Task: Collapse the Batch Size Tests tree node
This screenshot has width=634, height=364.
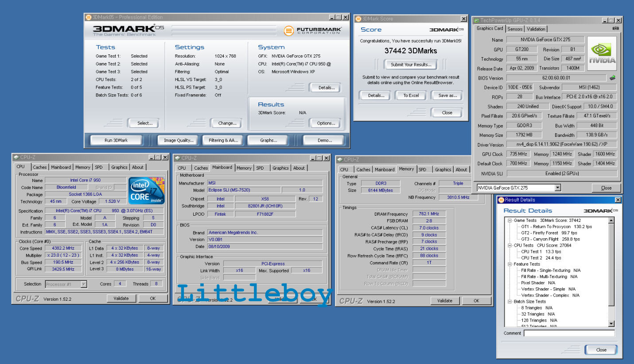Action: (510, 302)
